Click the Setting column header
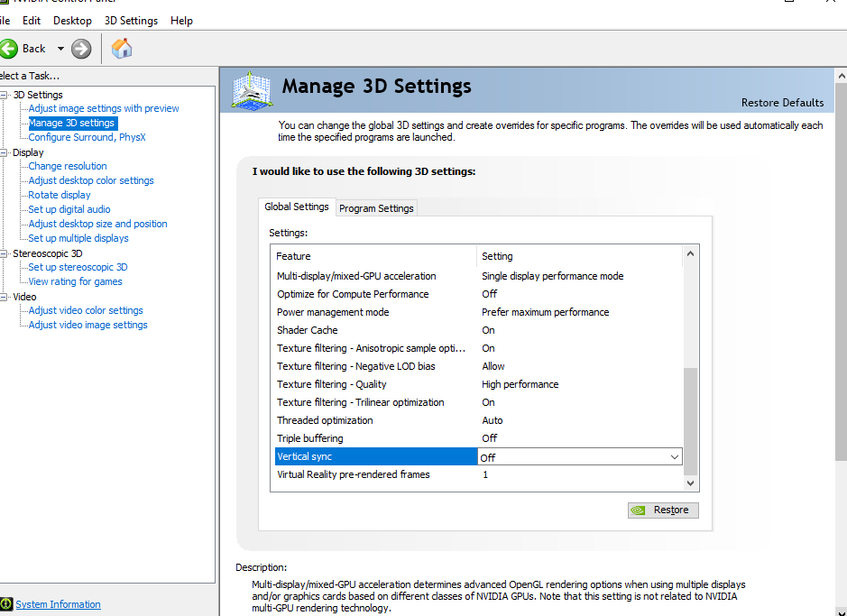 pyautogui.click(x=580, y=256)
